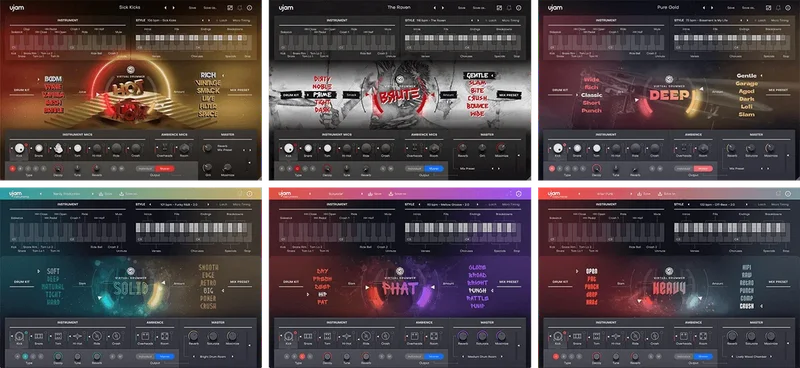Select Room icon in SOLID plugin
This screenshot has width=800, height=368.
164,336
